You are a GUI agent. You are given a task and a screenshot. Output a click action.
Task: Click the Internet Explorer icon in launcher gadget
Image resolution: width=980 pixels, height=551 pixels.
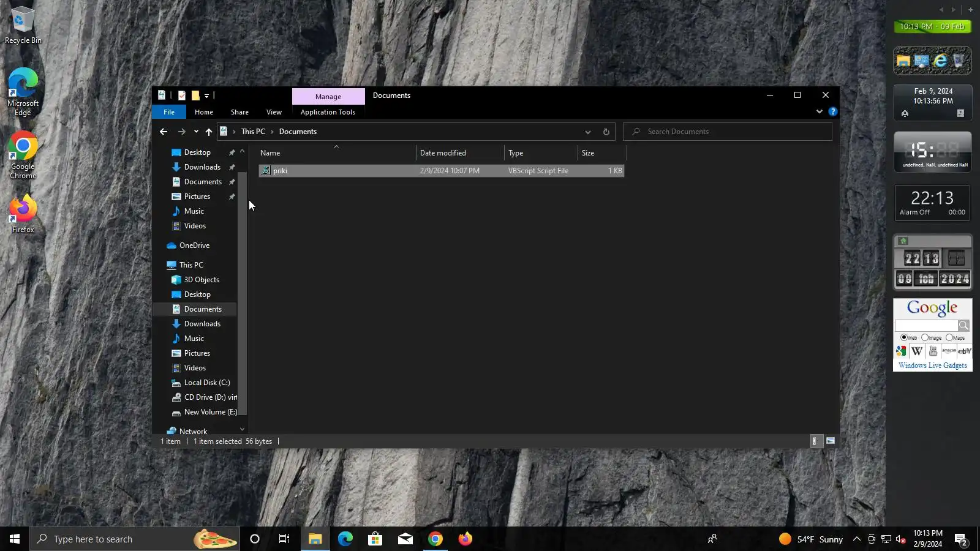(x=940, y=60)
